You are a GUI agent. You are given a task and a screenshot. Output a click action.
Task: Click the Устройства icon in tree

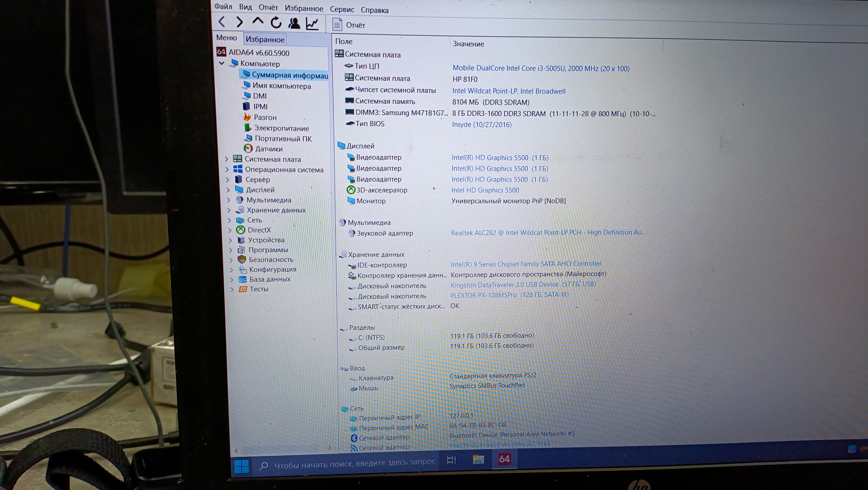[x=241, y=240]
